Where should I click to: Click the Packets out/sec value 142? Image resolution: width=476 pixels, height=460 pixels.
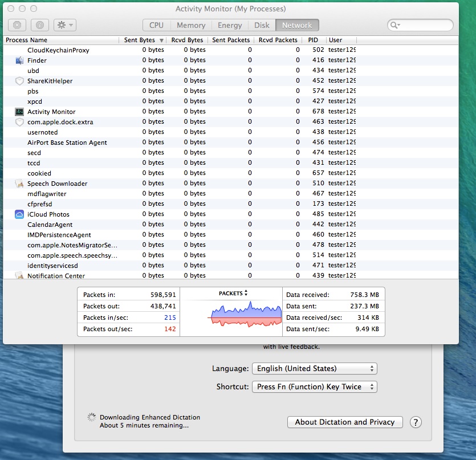pyautogui.click(x=170, y=329)
